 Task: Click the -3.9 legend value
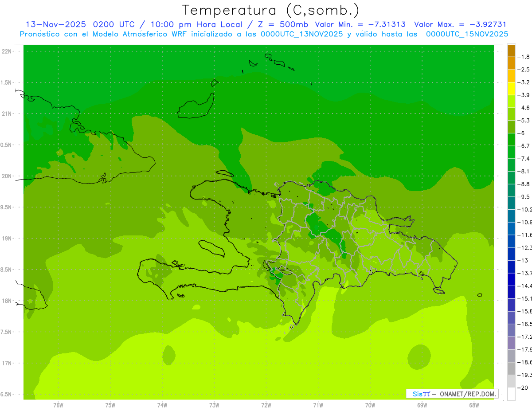524,95
